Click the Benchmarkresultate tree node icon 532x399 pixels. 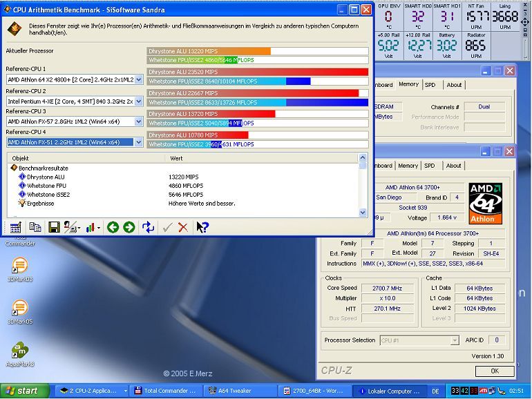[x=14, y=168]
